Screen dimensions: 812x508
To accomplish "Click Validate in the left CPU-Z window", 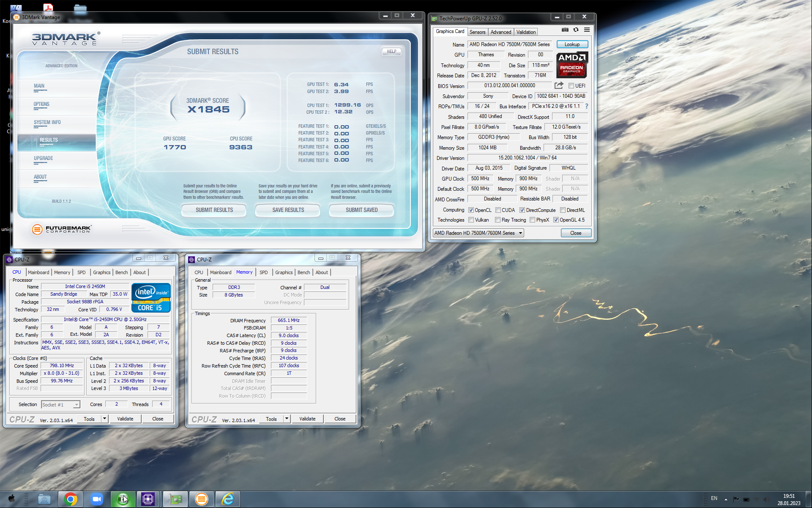I will pos(125,419).
